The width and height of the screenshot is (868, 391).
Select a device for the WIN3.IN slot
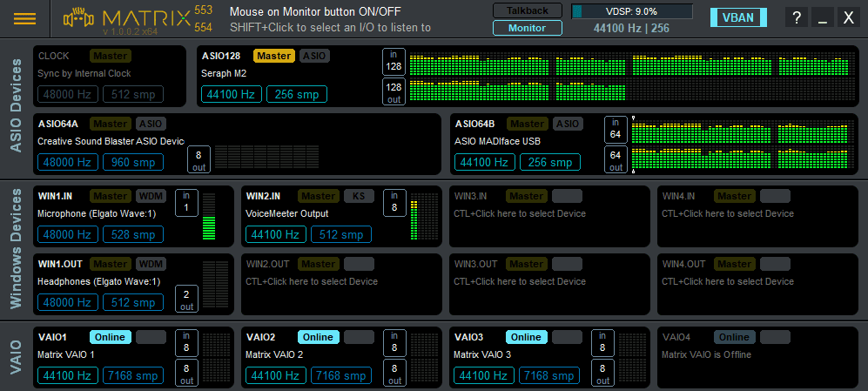coord(548,213)
